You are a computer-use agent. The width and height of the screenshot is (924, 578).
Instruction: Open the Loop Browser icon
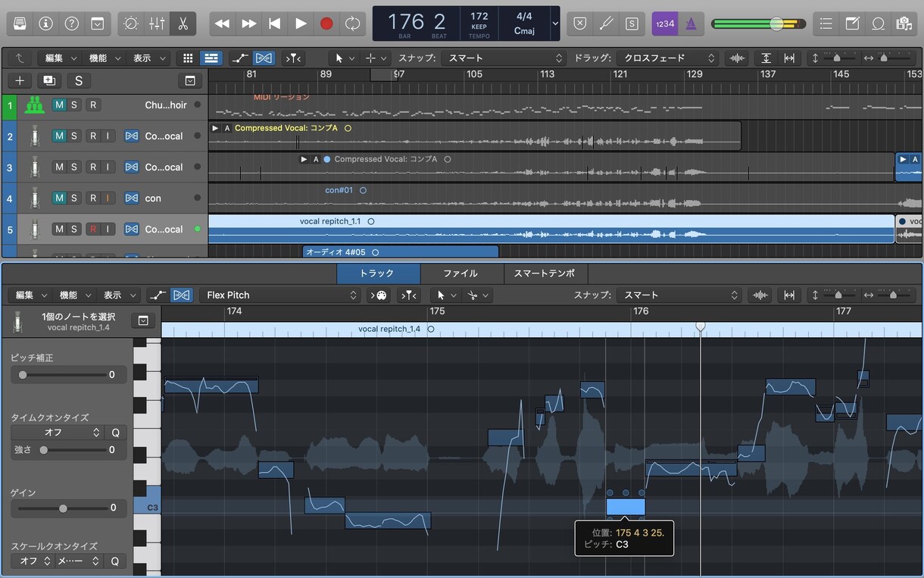pyautogui.click(x=878, y=23)
